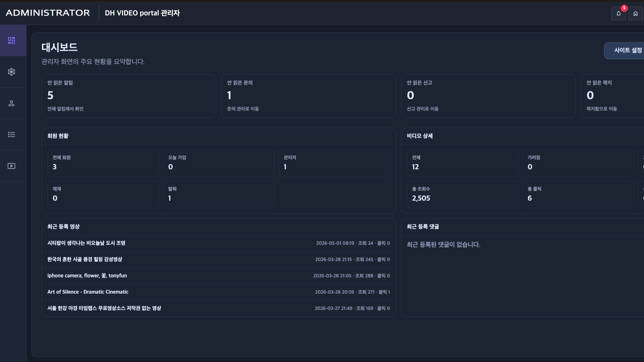Open video 서울 한강 야경 타임랩스

104,309
